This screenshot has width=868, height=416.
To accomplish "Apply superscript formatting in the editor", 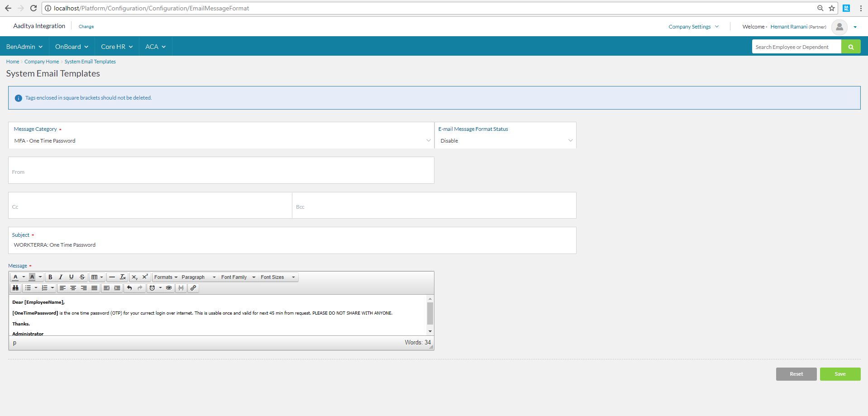I will point(145,277).
